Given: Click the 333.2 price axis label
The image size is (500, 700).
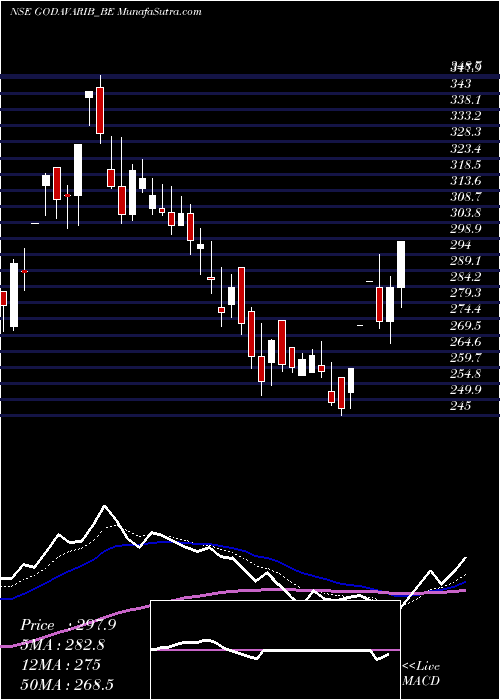Looking at the screenshot, I should 465,116.
